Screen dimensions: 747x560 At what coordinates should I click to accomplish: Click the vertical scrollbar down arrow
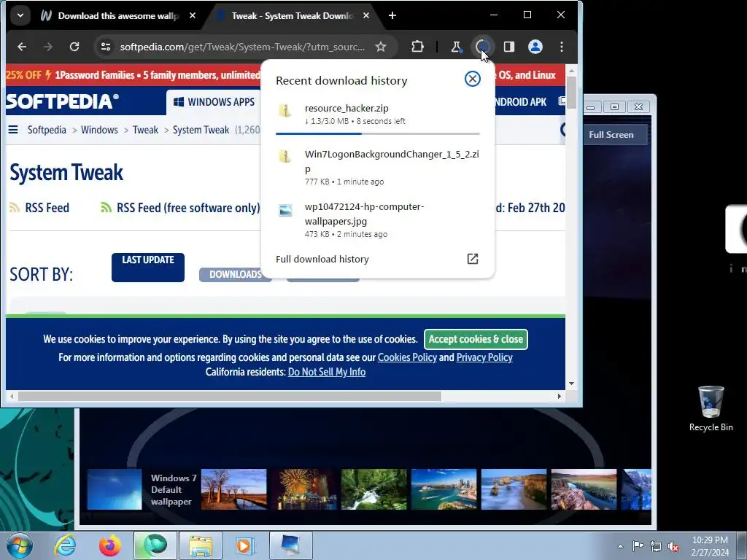point(571,384)
